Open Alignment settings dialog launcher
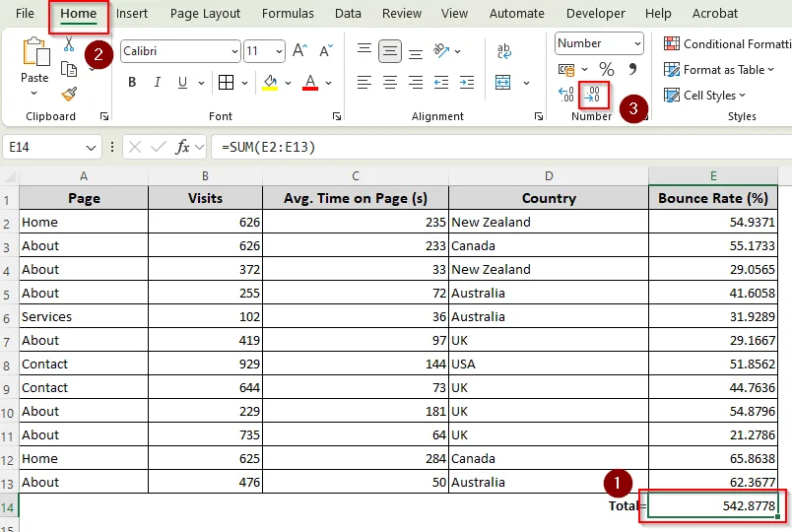Viewport: 792px width, 532px height. click(x=539, y=116)
